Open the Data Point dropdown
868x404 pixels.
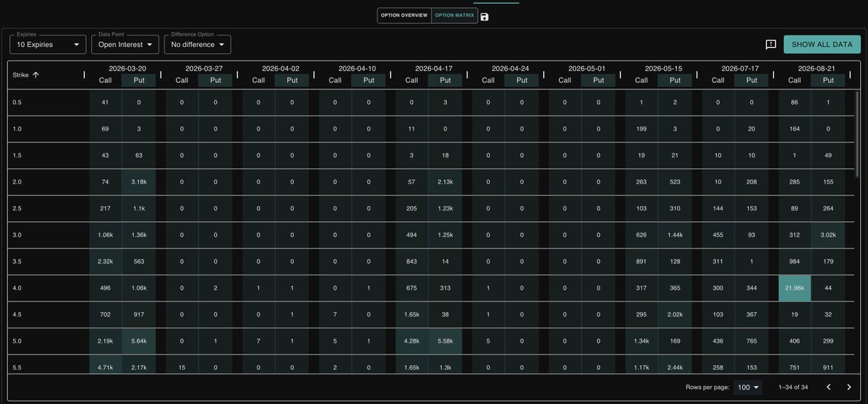(x=125, y=44)
